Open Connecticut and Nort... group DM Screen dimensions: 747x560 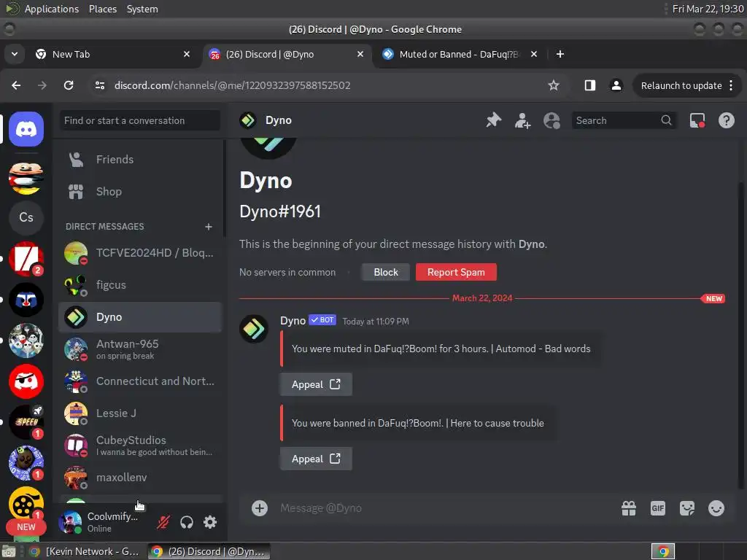(140, 381)
